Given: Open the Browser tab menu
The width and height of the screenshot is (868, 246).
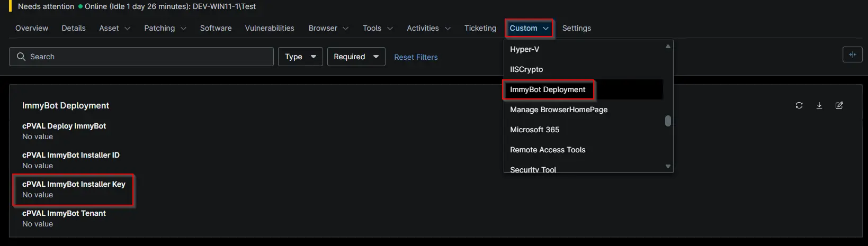Looking at the screenshot, I should [328, 28].
